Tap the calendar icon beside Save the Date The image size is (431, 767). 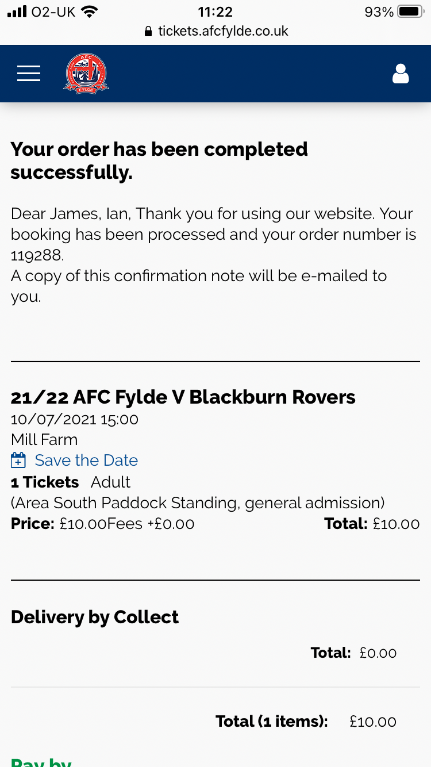point(19,460)
